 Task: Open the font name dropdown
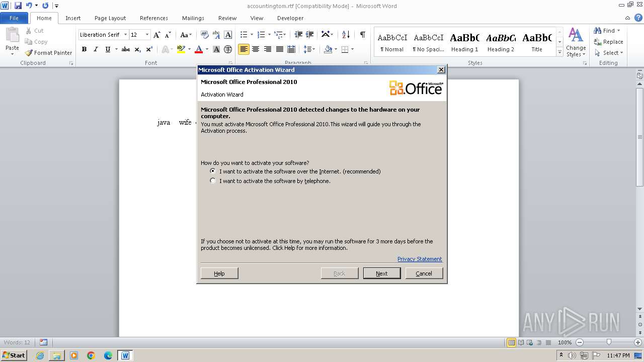pyautogui.click(x=125, y=35)
